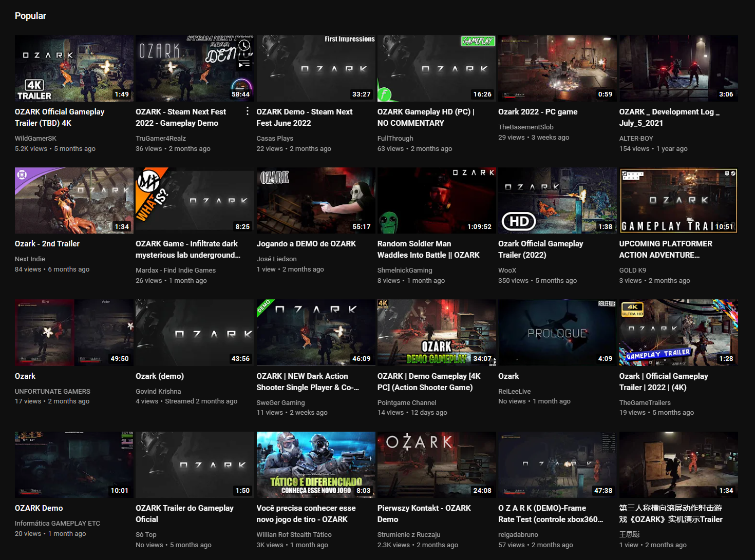Open TheGameTrailers channel link
This screenshot has width=755, height=560.
[x=645, y=402]
